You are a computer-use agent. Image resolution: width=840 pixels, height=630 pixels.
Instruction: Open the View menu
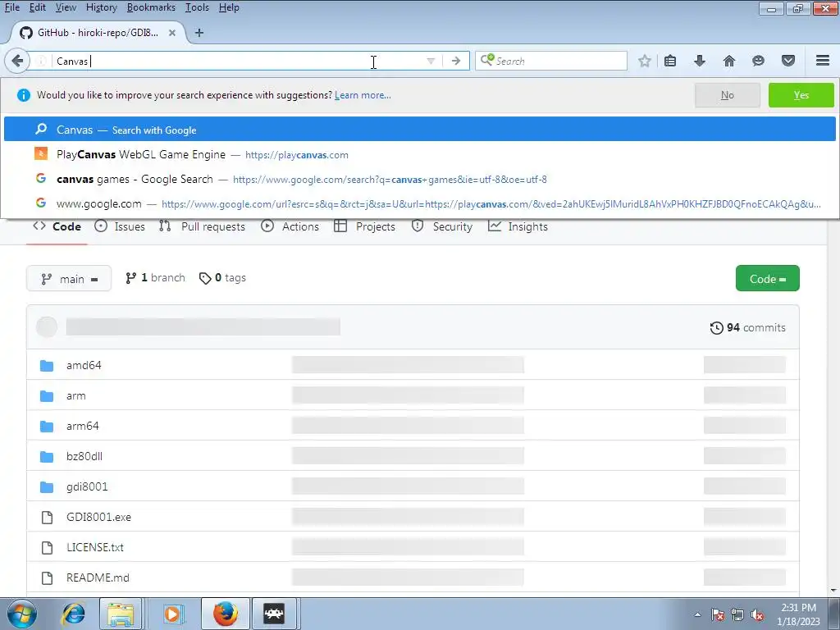coord(66,7)
